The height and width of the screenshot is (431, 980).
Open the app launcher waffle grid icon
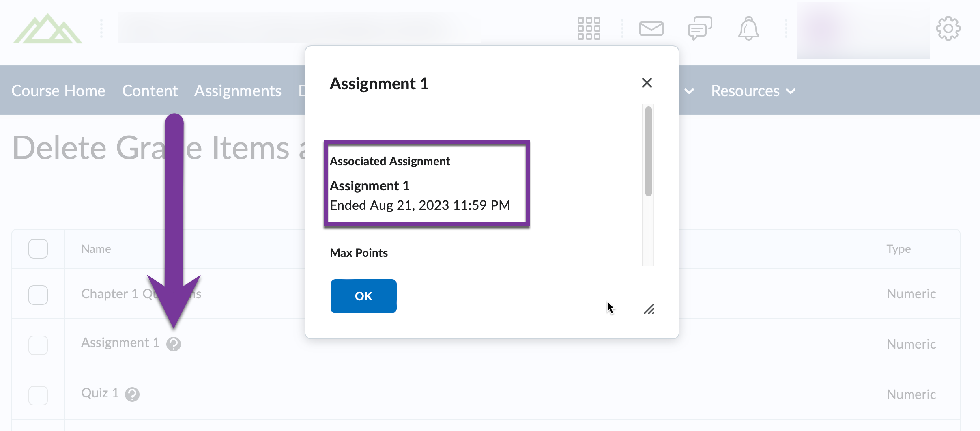[x=588, y=28]
